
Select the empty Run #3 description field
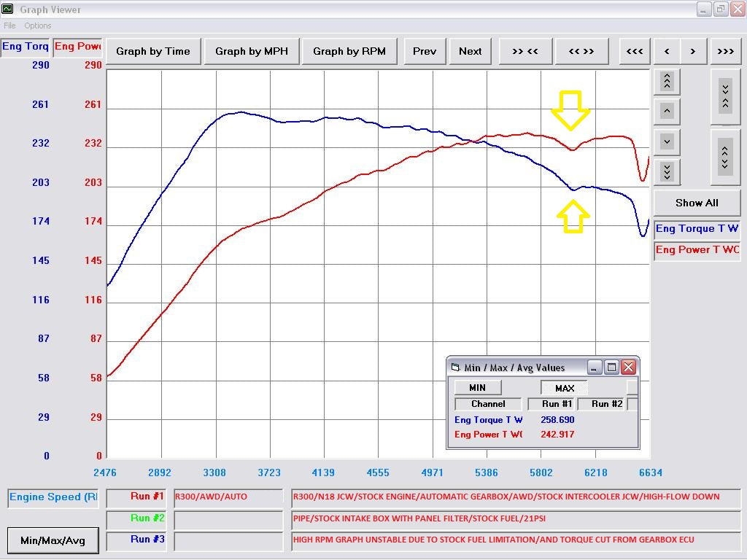tap(228, 540)
